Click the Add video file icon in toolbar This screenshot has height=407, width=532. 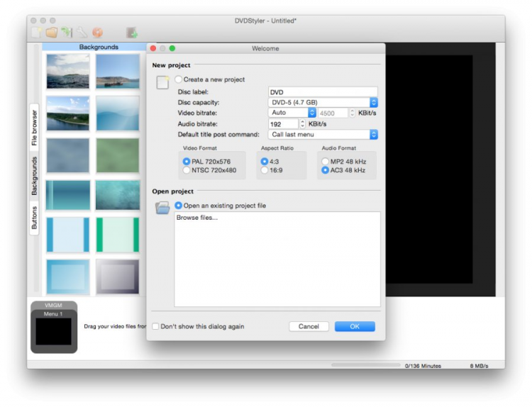pyautogui.click(x=132, y=33)
